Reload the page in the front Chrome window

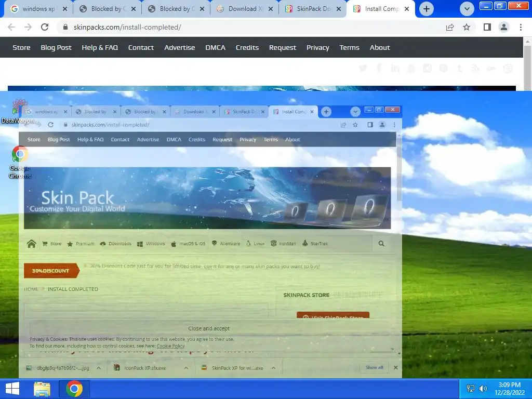coord(45,27)
